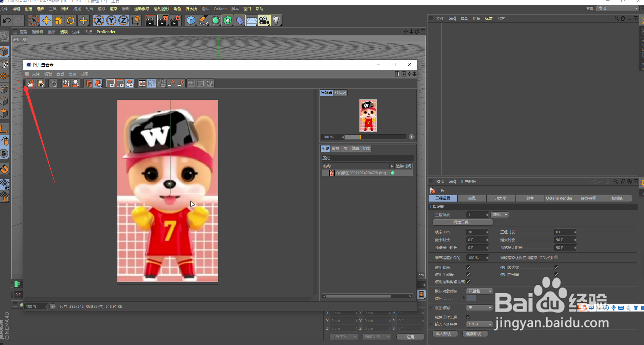Expand 输入色彩特性 disclosure triangle

430,324
